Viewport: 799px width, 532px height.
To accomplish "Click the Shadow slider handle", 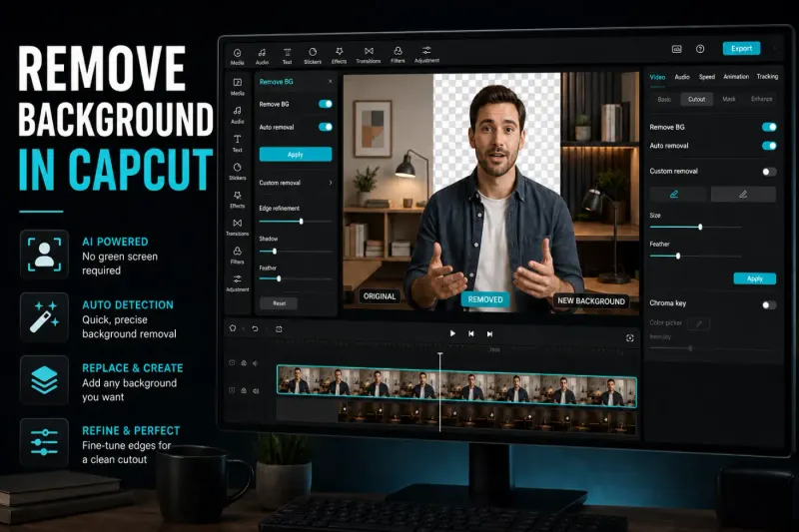I will coord(275,251).
